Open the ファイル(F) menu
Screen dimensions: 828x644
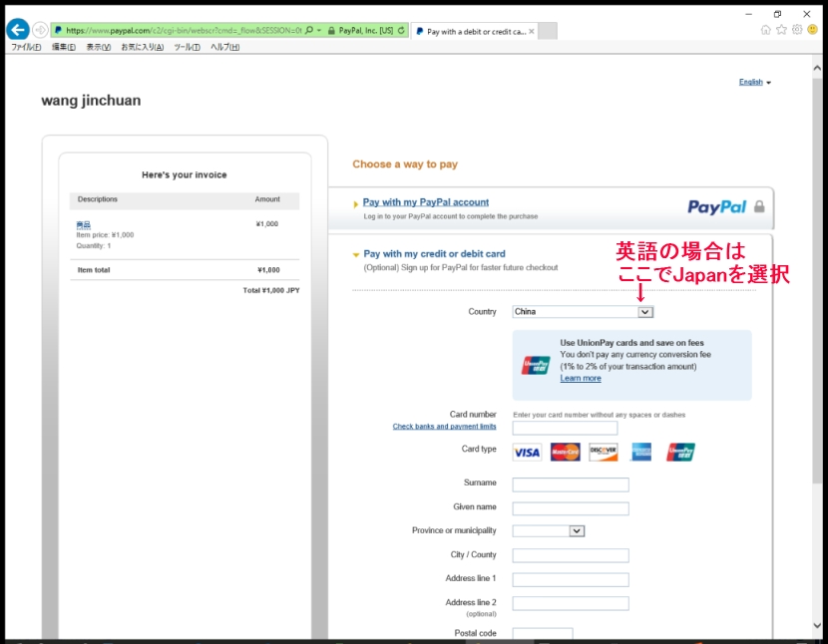[x=26, y=47]
